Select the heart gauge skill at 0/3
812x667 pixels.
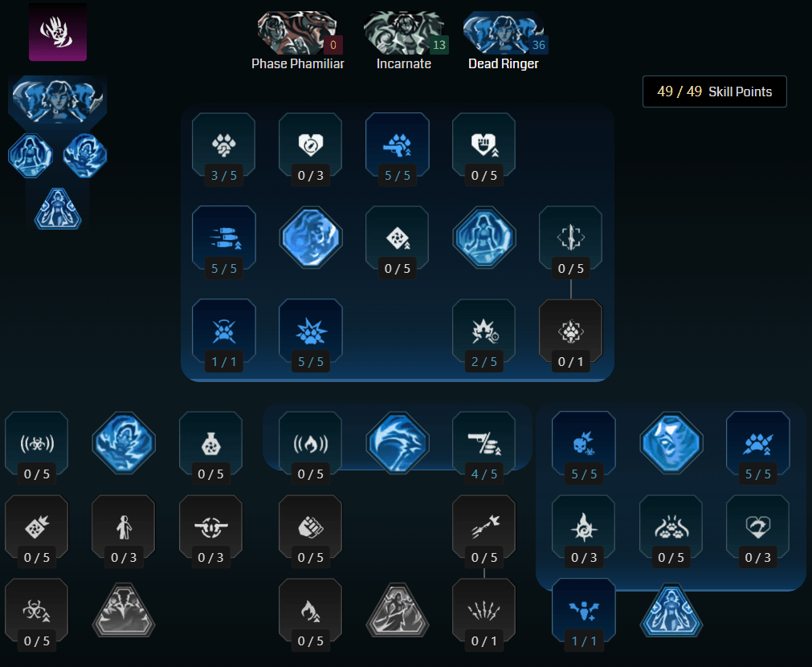coord(311,149)
